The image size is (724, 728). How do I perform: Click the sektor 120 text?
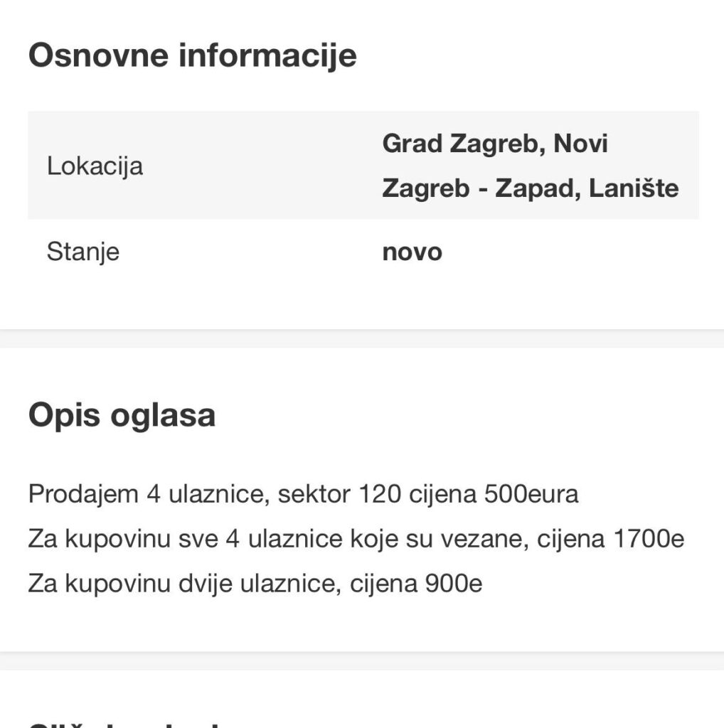(x=339, y=493)
